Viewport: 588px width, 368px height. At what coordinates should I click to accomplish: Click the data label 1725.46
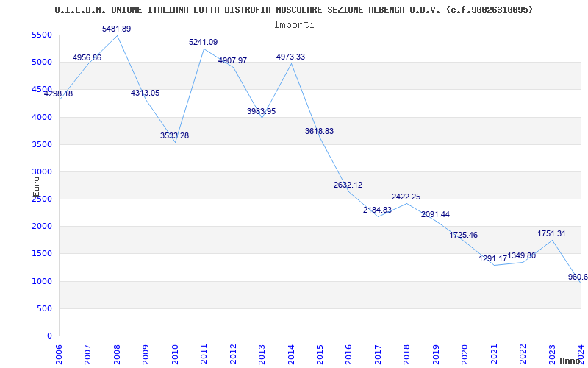click(x=464, y=235)
